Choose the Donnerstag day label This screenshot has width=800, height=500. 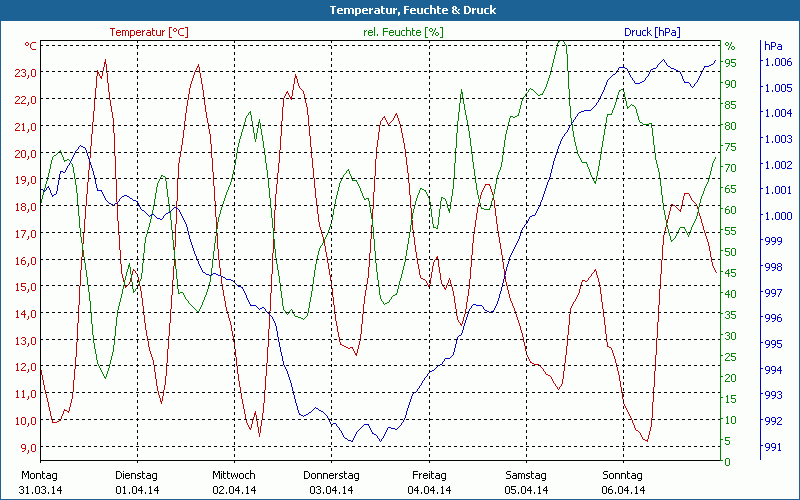[331, 474]
